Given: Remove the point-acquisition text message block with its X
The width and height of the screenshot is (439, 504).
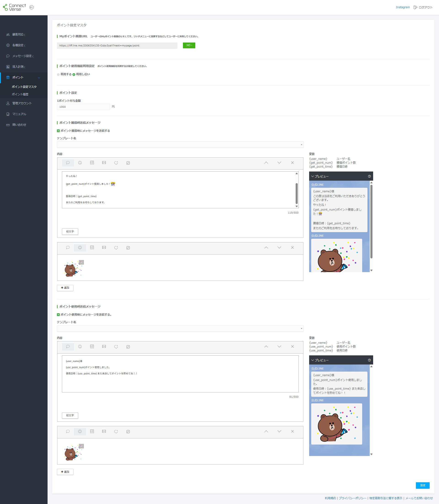Looking at the screenshot, I should (292, 163).
